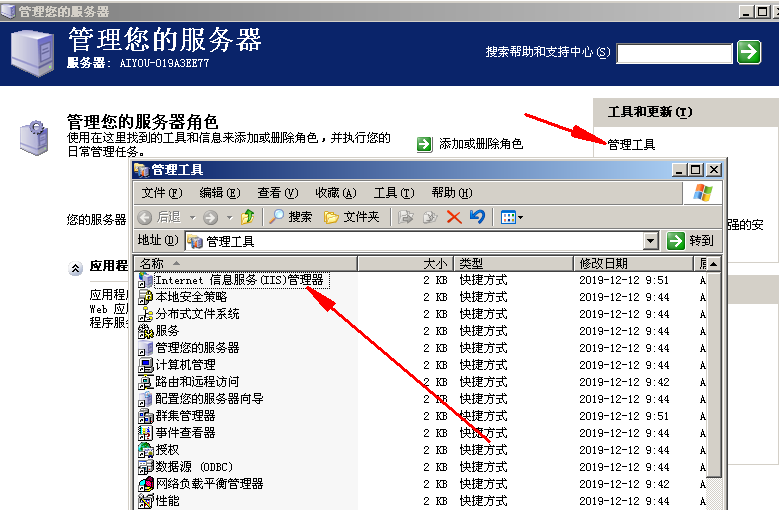Open the 编辑(E) menu
The image size is (779, 510).
(220, 193)
